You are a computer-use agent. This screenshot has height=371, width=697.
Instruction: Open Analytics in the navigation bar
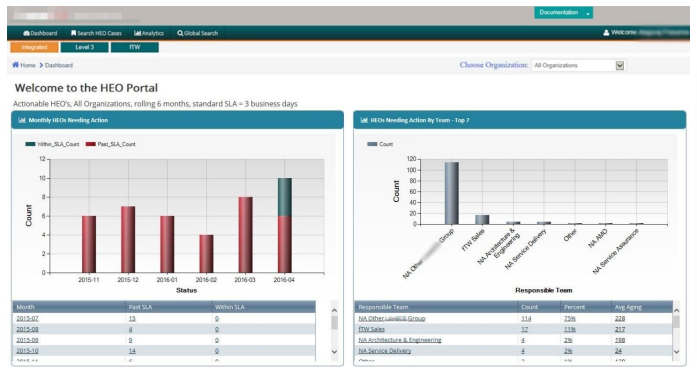149,33
